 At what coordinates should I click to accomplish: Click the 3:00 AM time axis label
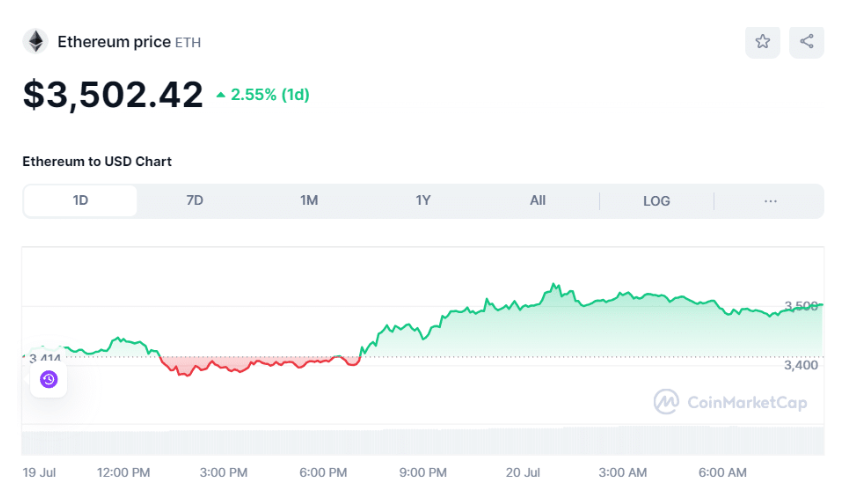tap(623, 472)
